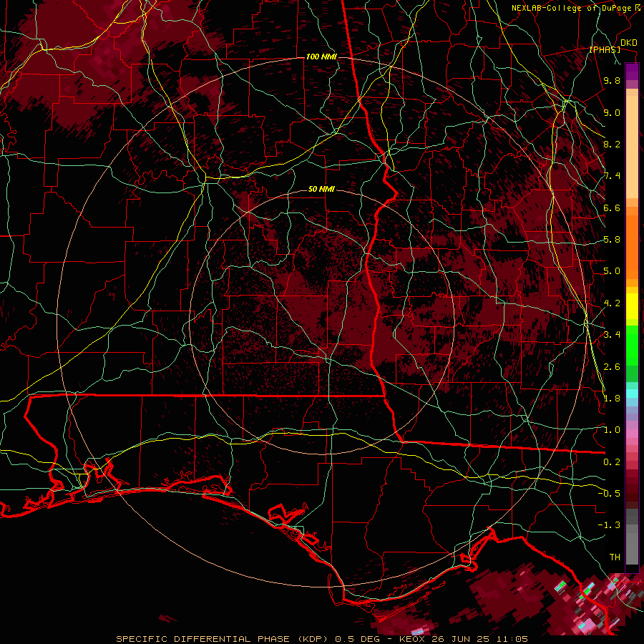Select the DKD product label
This screenshot has height=644, width=644.
coord(628,43)
